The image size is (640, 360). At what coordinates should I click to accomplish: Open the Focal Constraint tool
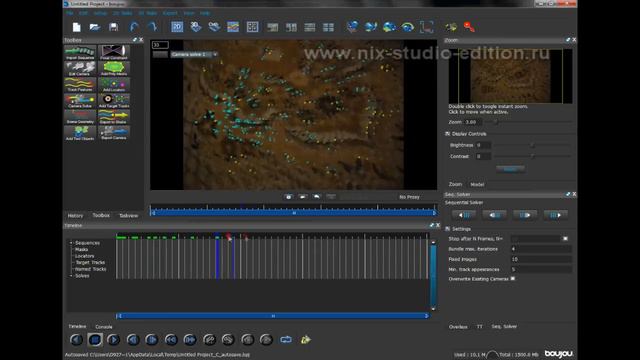[x=114, y=53]
